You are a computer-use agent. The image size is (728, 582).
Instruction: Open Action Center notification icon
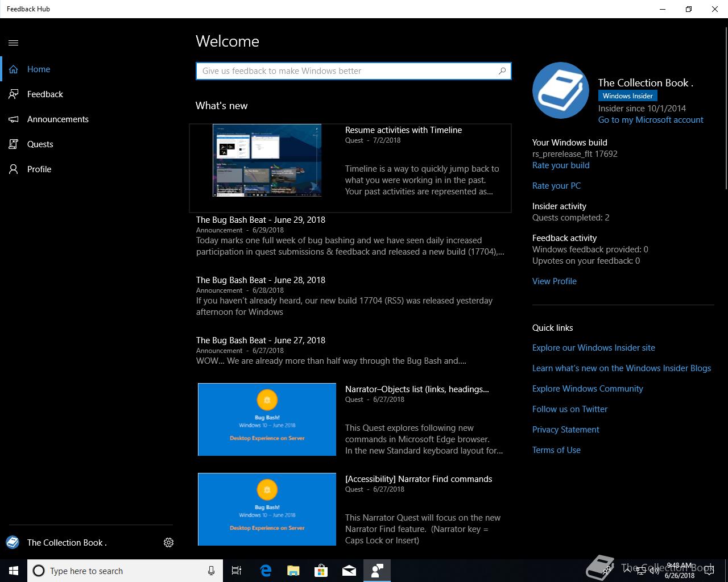tap(709, 571)
